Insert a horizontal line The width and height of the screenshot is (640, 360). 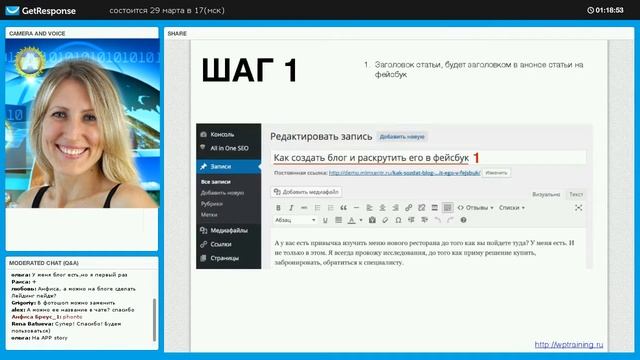pyautogui.click(x=356, y=208)
